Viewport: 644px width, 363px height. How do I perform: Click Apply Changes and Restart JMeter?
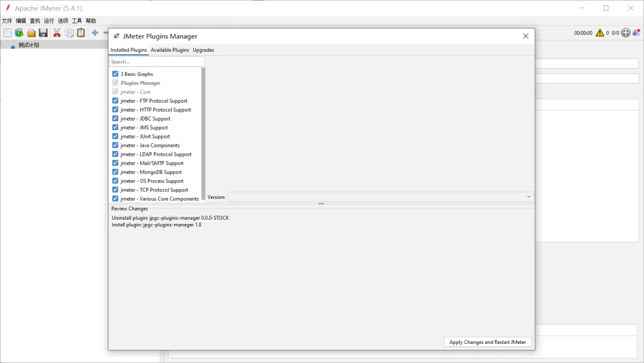click(488, 342)
